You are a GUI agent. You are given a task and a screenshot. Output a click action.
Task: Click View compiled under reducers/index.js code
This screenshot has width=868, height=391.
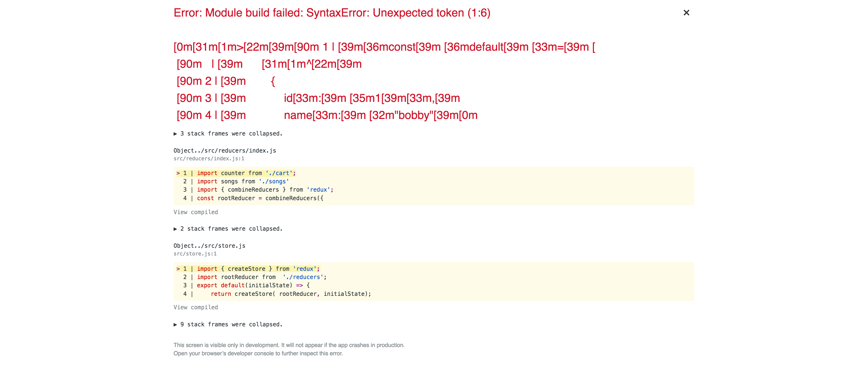coord(196,212)
